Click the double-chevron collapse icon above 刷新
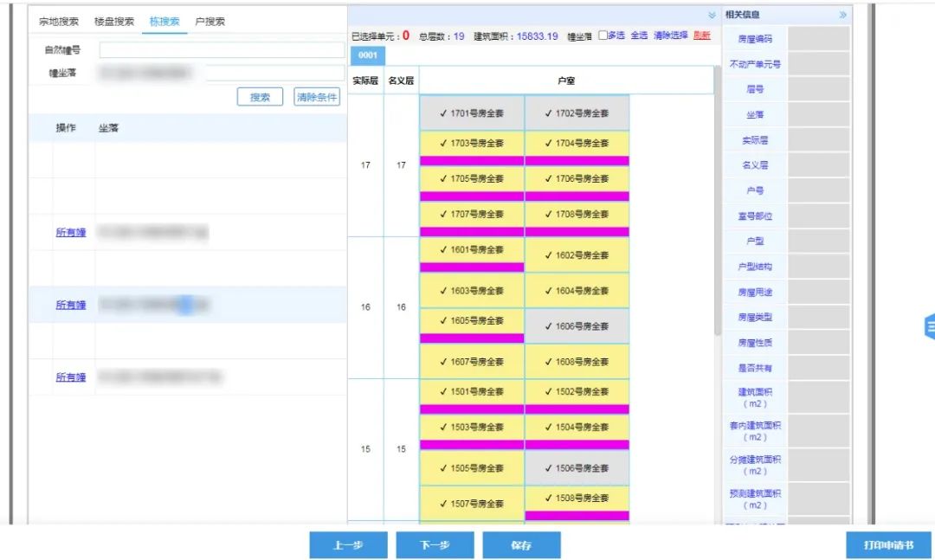This screenshot has width=935, height=560. pos(712,15)
